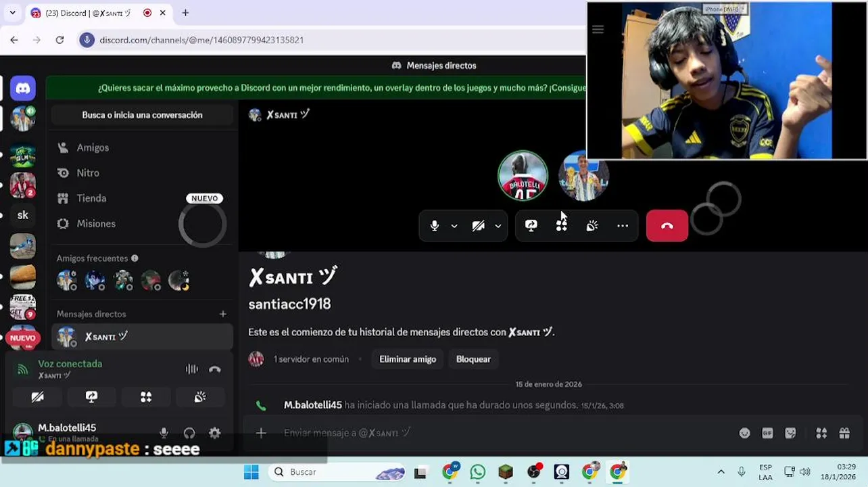
Task: Click the Chrome address bar URL
Action: (201, 40)
